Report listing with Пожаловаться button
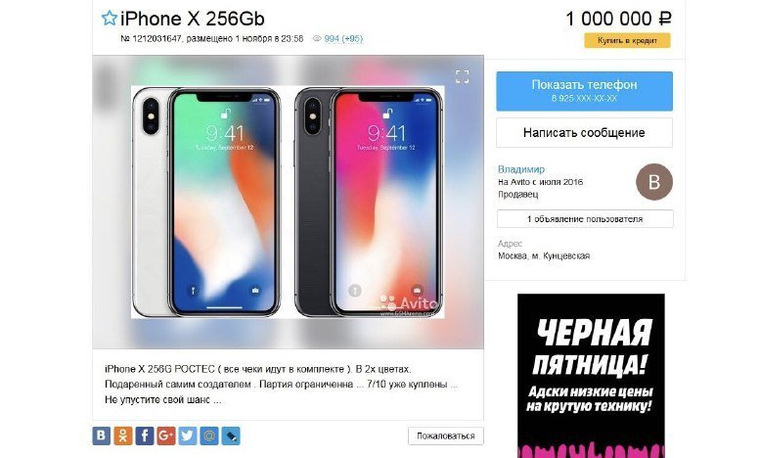 coord(445,436)
